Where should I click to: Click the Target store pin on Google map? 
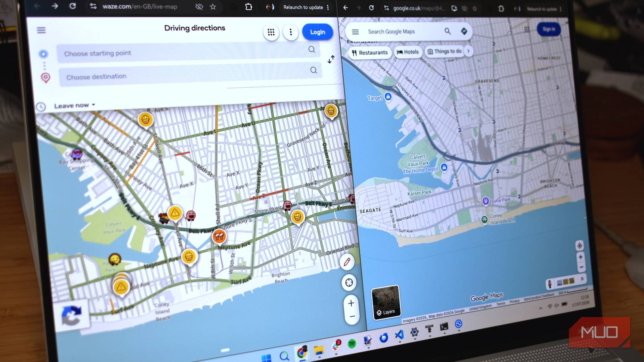coord(388,97)
